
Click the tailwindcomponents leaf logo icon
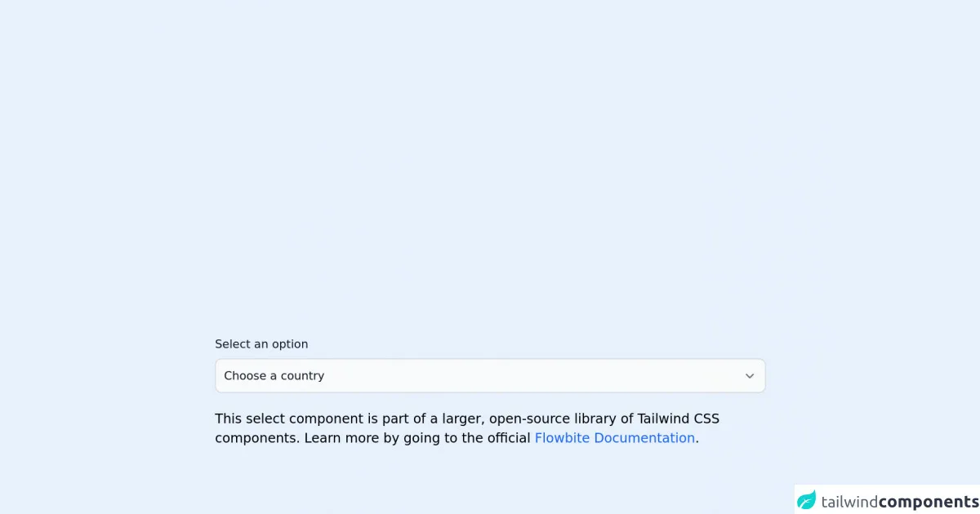coord(807,500)
